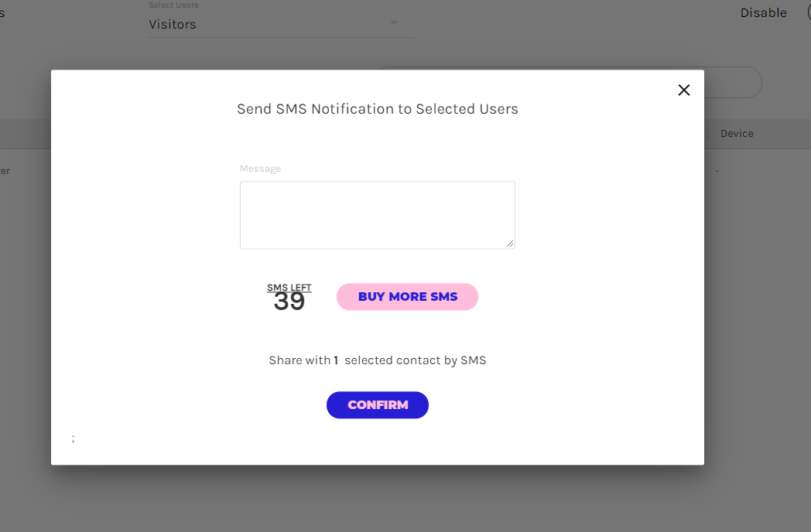Click the partial circle icon beside Disable
The width and height of the screenshot is (811, 532).
pos(807,12)
